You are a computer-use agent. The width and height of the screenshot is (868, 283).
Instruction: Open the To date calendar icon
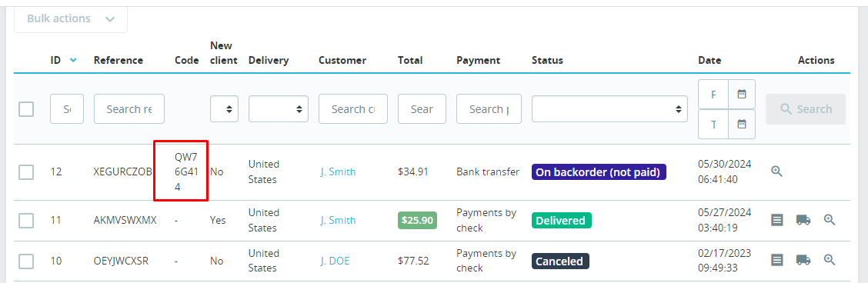pos(742,123)
